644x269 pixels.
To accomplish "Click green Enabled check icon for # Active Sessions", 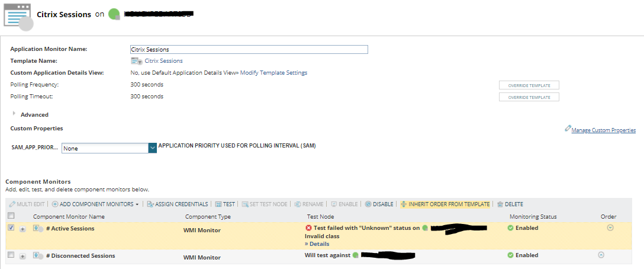I will (x=510, y=228).
